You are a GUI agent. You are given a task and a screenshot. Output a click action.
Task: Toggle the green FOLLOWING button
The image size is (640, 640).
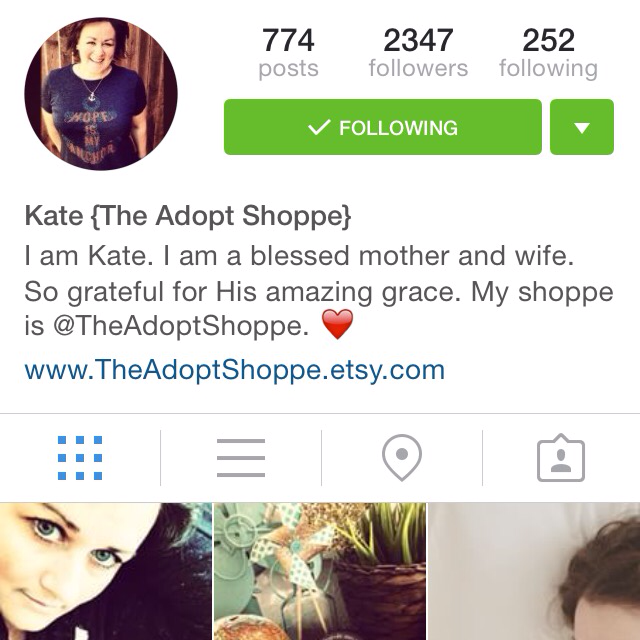[x=382, y=127]
